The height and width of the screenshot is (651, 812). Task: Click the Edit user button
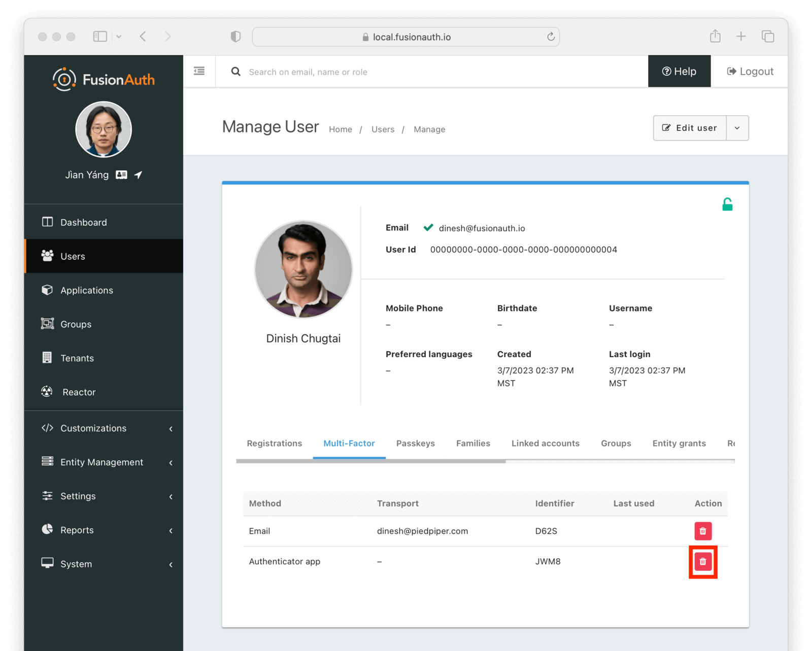(690, 128)
